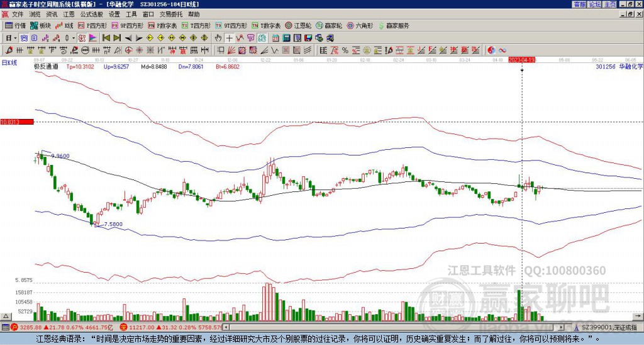
Task: Toggle the crosshair cursor tool
Action: click(x=229, y=38)
